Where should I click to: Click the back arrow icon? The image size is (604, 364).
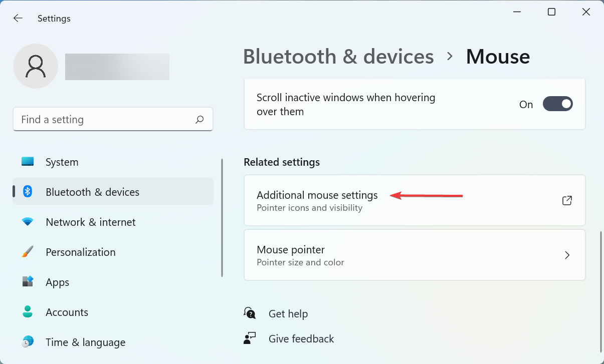click(18, 19)
